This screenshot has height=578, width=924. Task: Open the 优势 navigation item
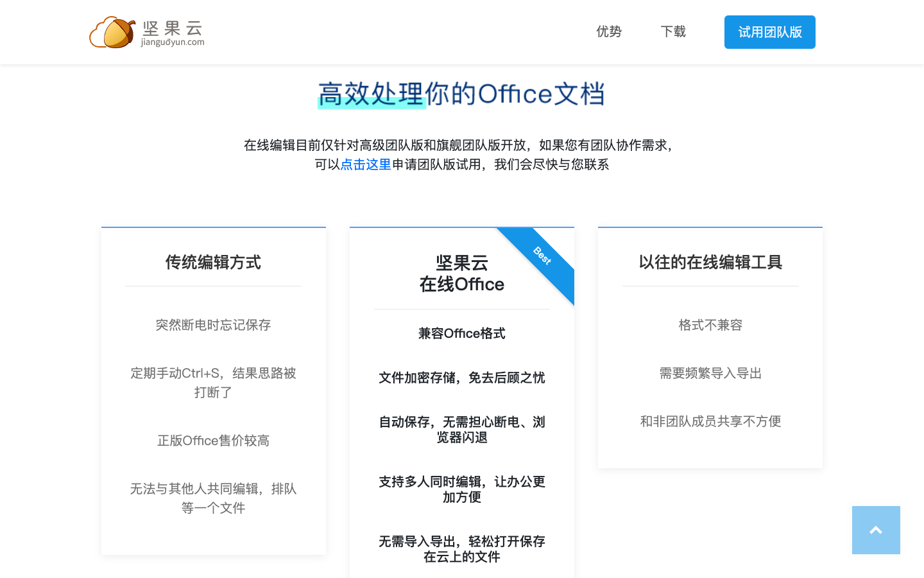coord(608,31)
